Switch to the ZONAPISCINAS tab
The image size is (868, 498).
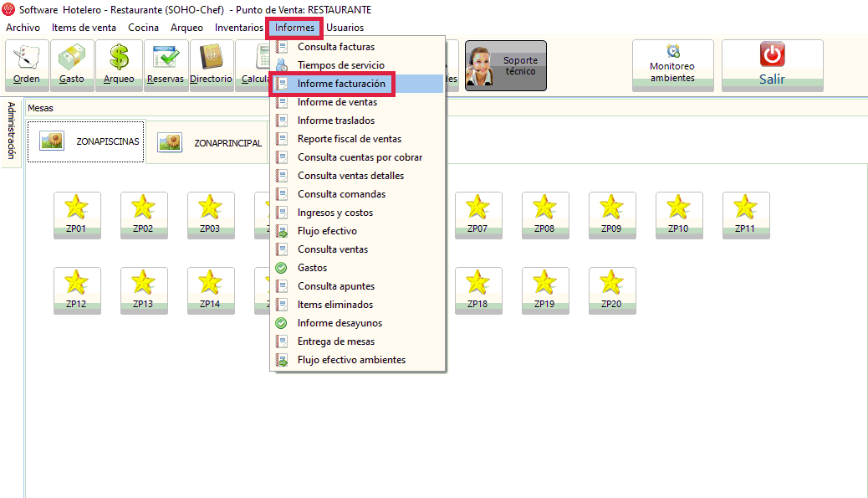tap(86, 141)
